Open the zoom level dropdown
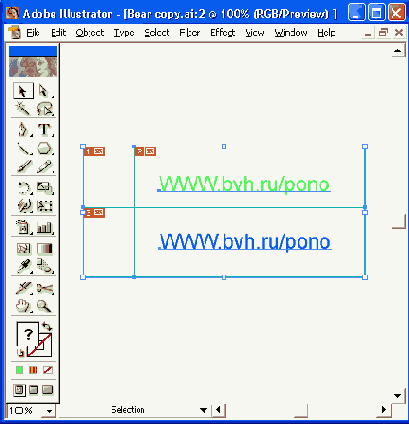409x424 pixels. (50, 411)
